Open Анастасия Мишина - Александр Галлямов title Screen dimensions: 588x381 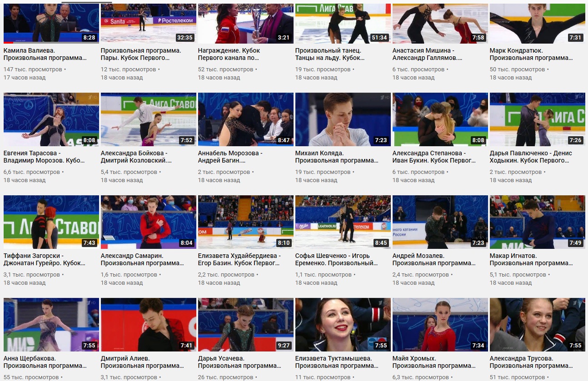[428, 54]
